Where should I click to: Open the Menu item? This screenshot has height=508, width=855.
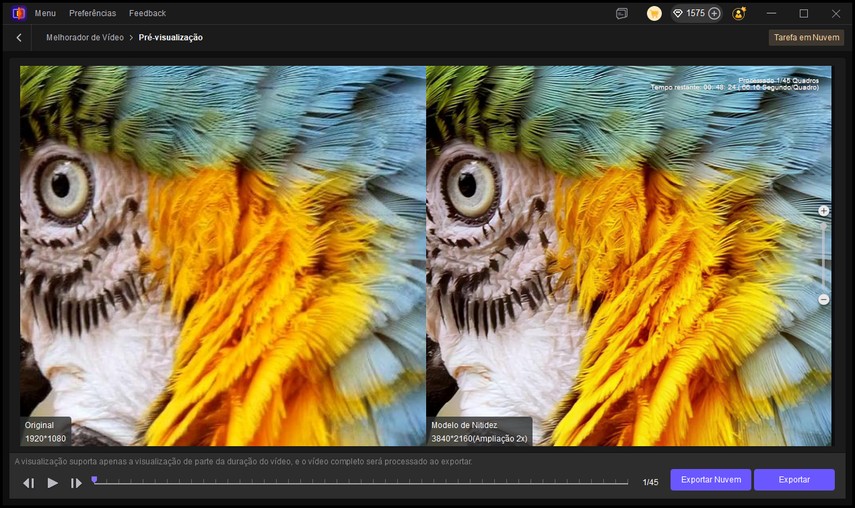(x=45, y=13)
